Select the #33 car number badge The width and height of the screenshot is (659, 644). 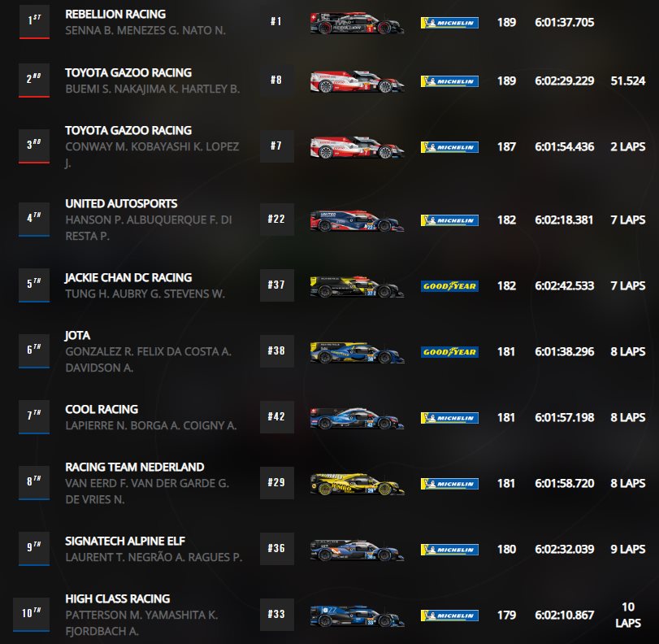276,615
